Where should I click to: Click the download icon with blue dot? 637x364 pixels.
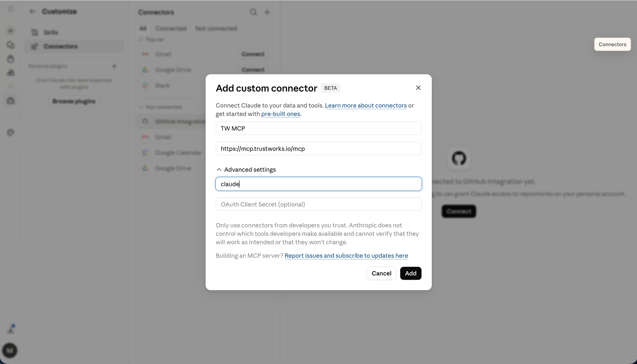(11, 329)
